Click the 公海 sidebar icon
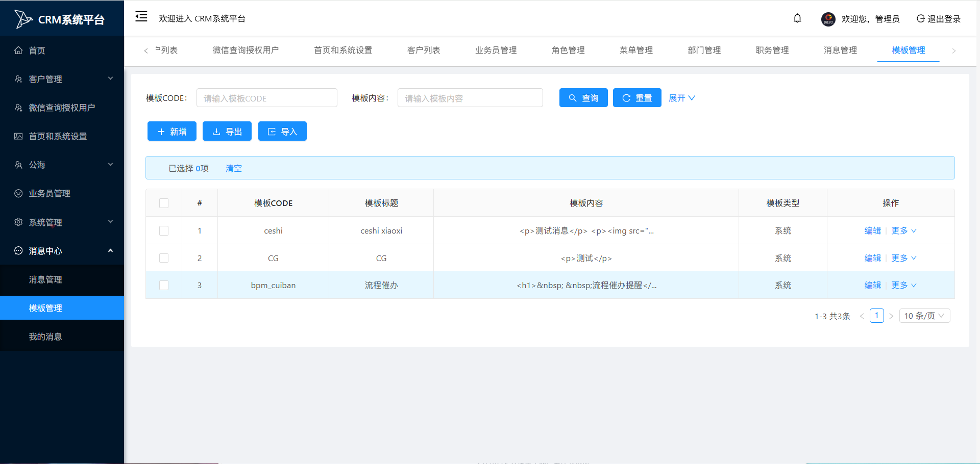The image size is (980, 464). pos(18,165)
